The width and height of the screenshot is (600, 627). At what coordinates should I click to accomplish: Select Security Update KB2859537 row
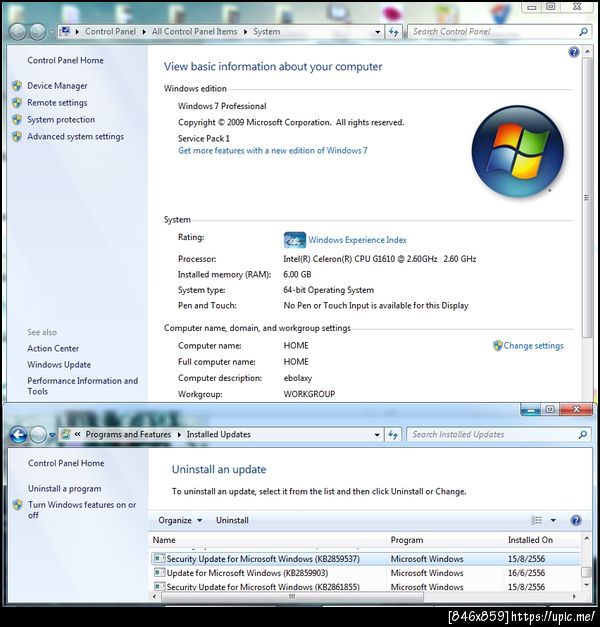(x=366, y=559)
